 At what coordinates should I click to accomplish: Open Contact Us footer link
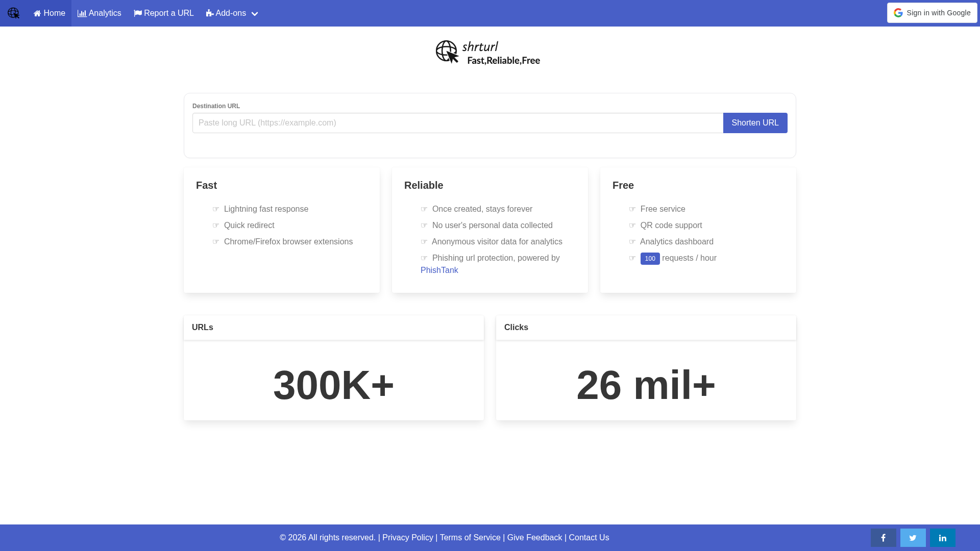pos(589,538)
